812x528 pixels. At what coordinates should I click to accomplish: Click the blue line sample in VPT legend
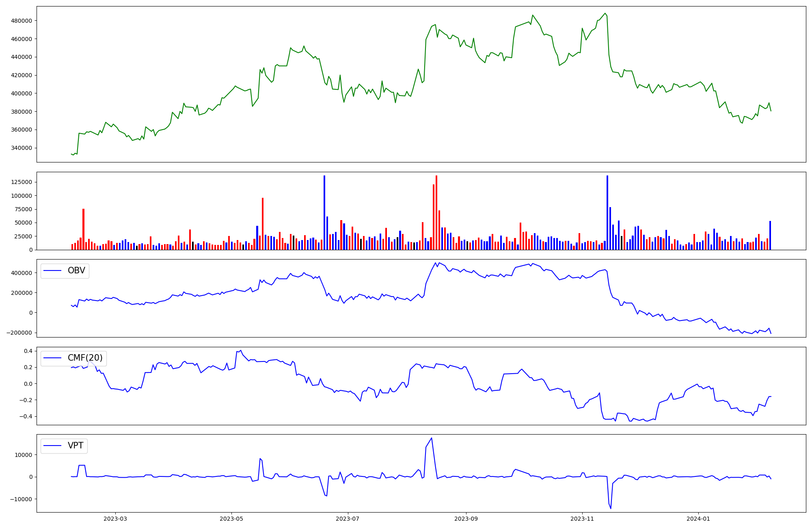(x=52, y=446)
